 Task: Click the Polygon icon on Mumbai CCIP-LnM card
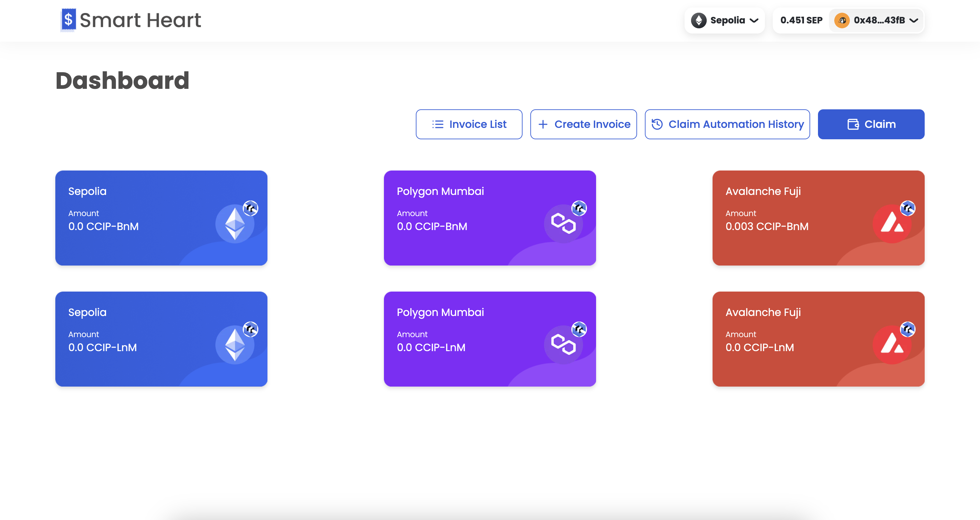click(564, 345)
